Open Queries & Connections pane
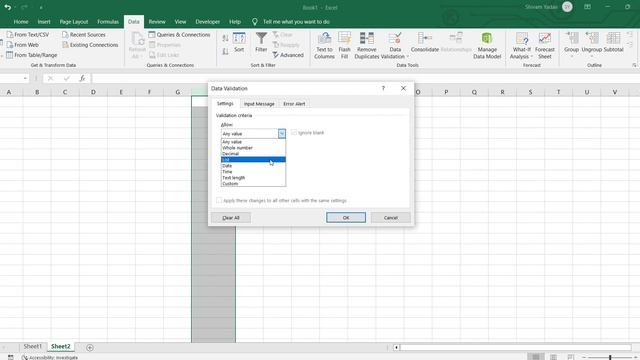Screen dimensions: 640x360 point(179,35)
